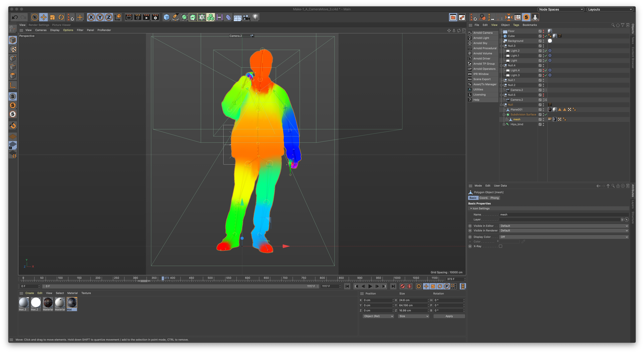Add a Floor environment object from toolbar

pos(237,17)
